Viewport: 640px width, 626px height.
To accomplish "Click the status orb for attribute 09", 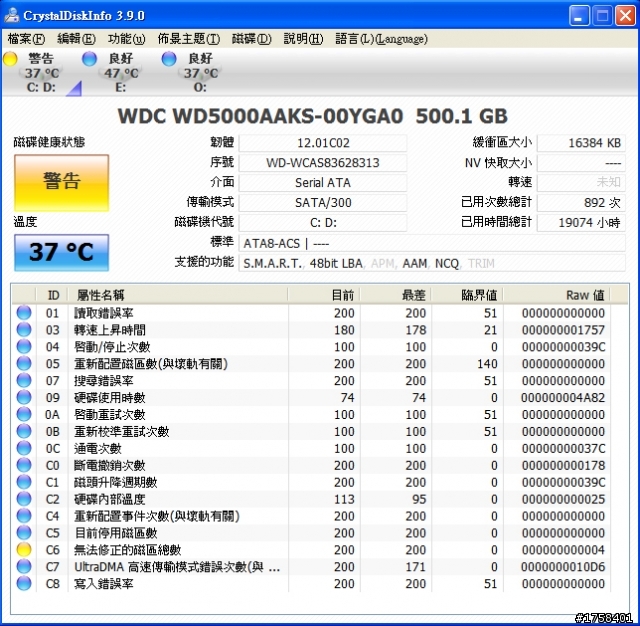I will 24,397.
